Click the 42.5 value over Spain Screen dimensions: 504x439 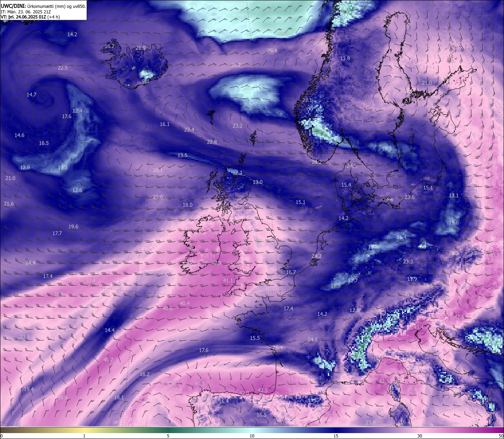263,391
